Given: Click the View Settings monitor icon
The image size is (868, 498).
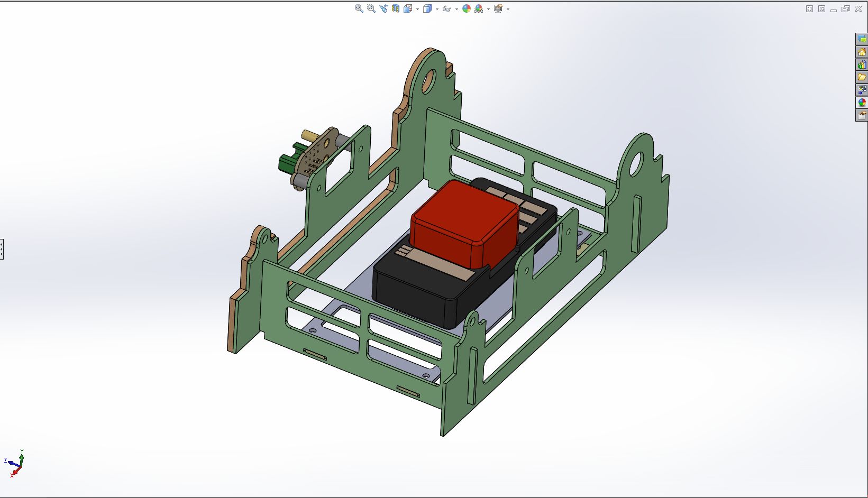Looking at the screenshot, I should [x=498, y=8].
